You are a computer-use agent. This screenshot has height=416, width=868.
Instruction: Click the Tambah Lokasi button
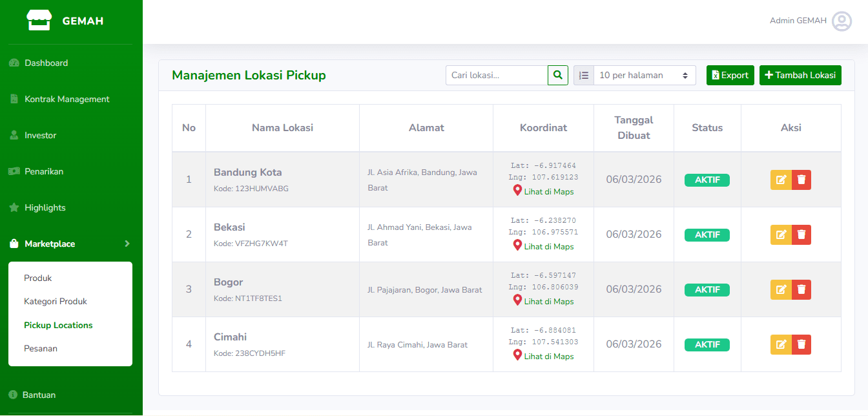pyautogui.click(x=800, y=76)
